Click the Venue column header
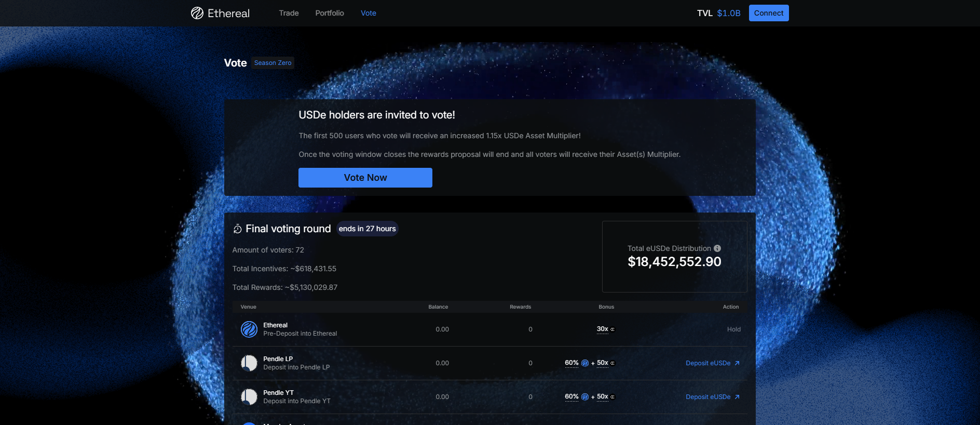The image size is (980, 425). pos(249,307)
